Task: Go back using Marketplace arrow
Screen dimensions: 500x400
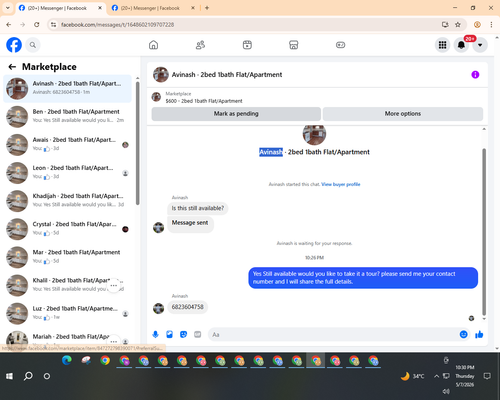Action: 12,67
